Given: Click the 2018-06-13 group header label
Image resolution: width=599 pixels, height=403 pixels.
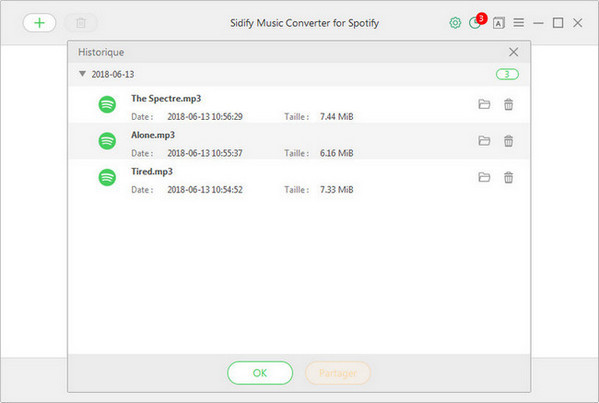Looking at the screenshot, I should pos(113,74).
